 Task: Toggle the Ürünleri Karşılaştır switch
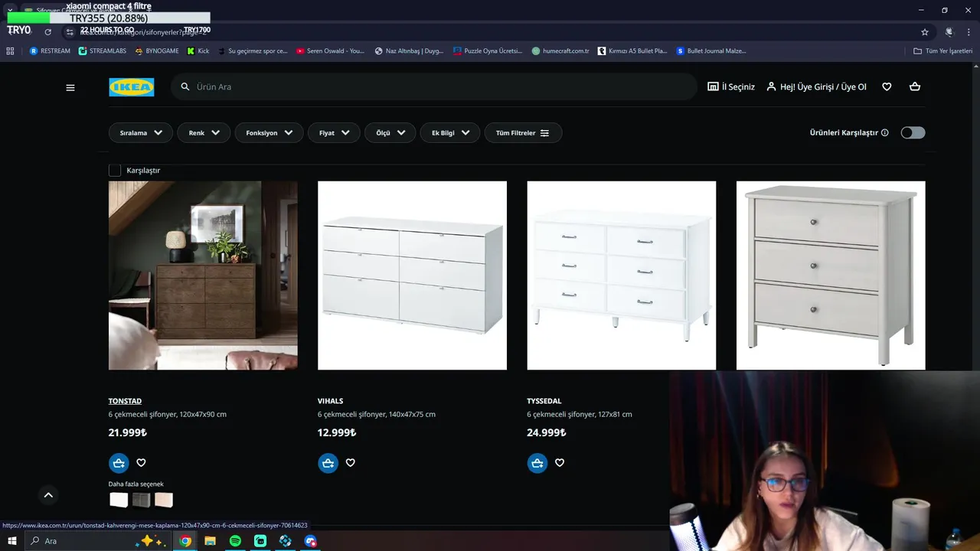point(913,133)
